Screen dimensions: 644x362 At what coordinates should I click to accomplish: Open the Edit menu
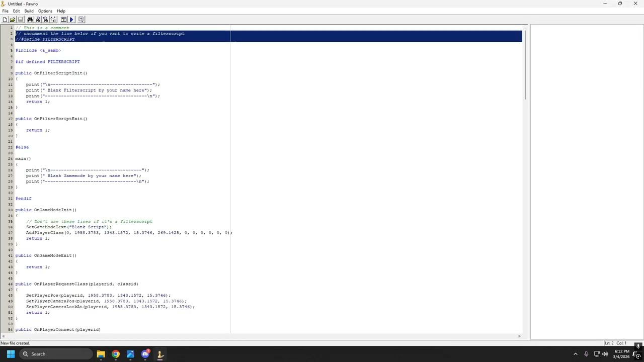tap(16, 11)
